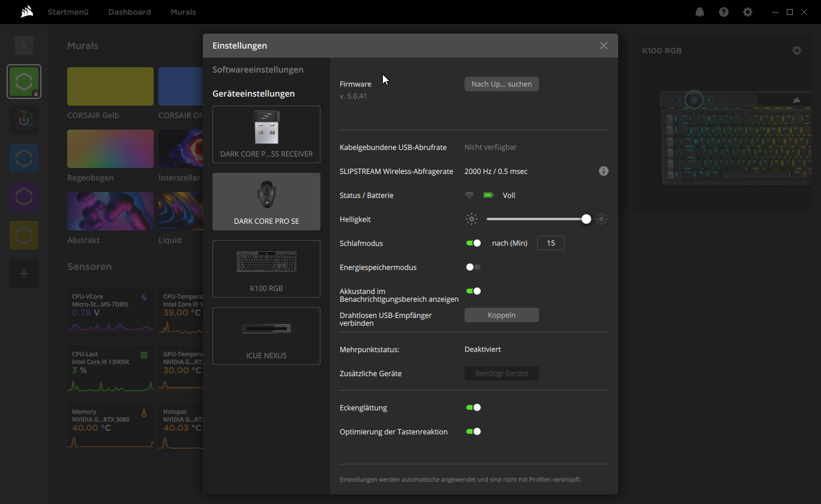821x504 pixels.
Task: Click the green battery icon
Action: (x=489, y=195)
